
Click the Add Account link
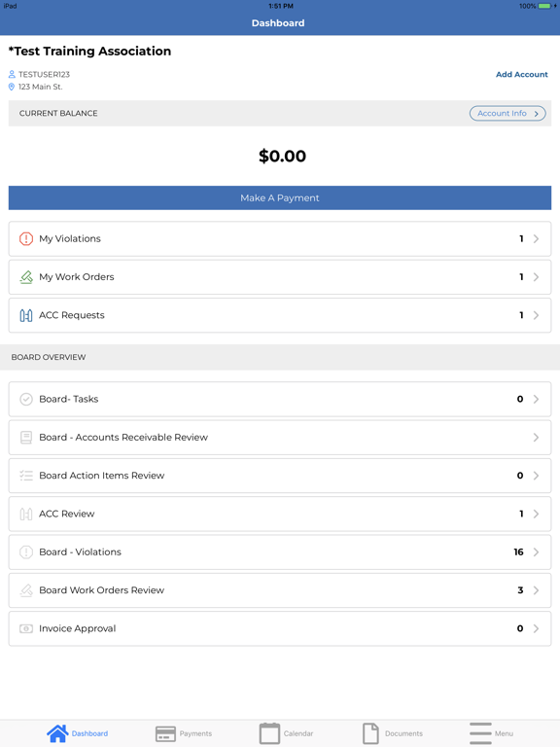pyautogui.click(x=522, y=74)
